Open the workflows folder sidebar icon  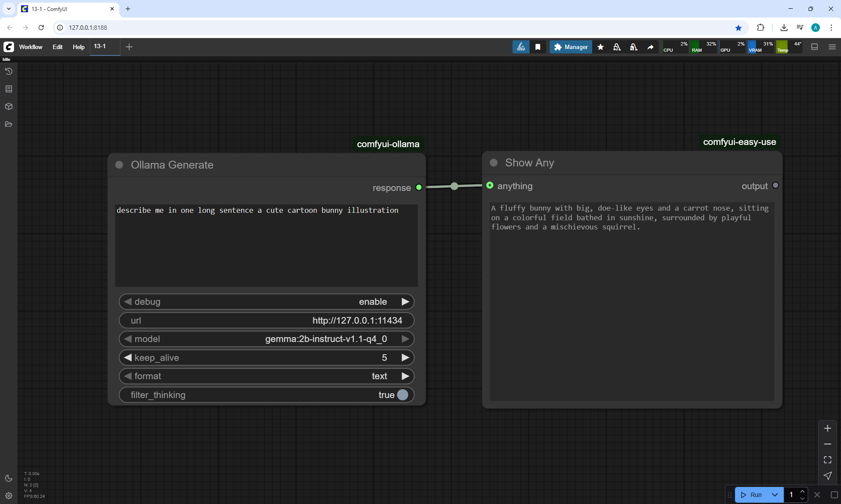pyautogui.click(x=9, y=124)
